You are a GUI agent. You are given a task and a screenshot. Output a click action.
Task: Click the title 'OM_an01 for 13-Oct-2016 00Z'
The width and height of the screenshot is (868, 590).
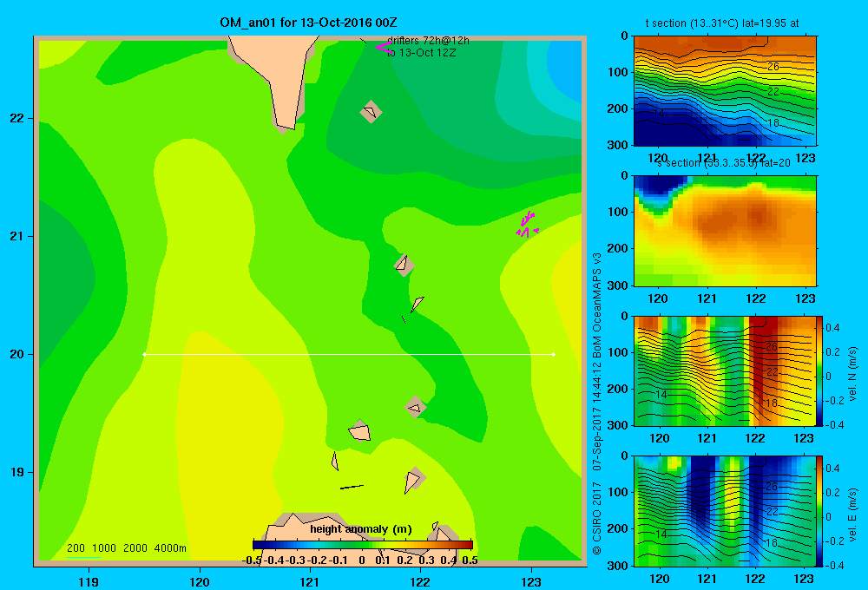coord(308,23)
